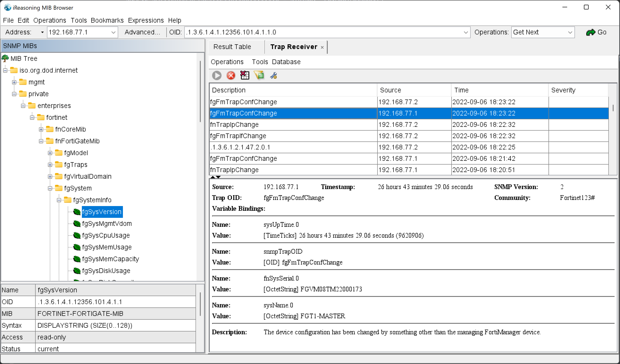
Task: Click the MIB Tree root icon
Action: click(5, 58)
